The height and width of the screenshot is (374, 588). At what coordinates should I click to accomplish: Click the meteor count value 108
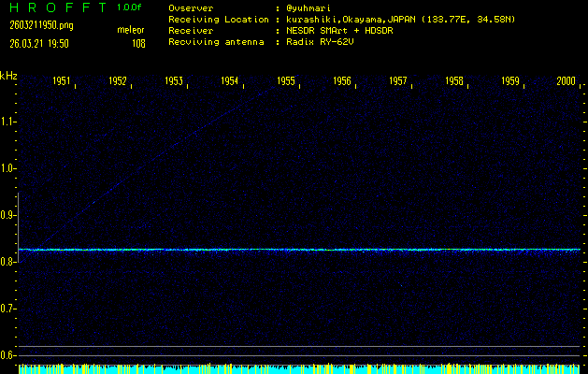tap(138, 43)
